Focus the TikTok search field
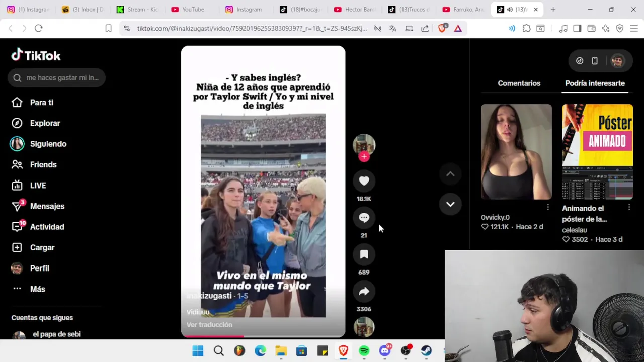This screenshot has width=644, height=362. (56, 78)
